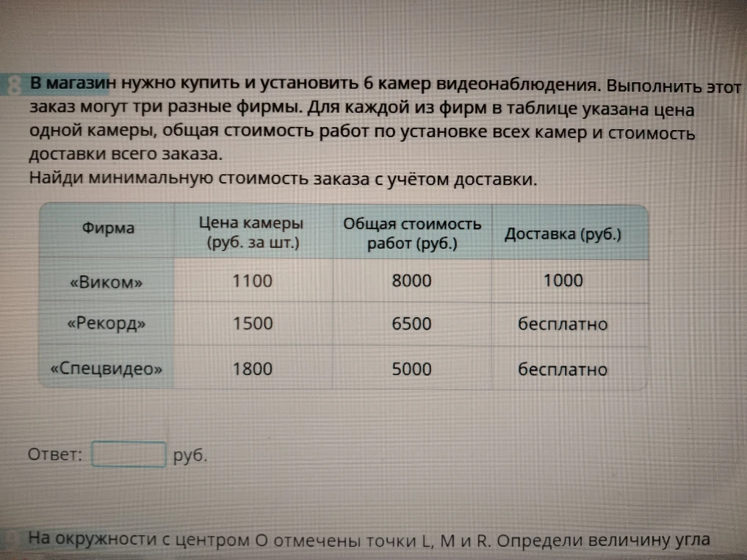Select the «Рекорд» firm name cell
The width and height of the screenshot is (747, 560).
click(x=107, y=324)
